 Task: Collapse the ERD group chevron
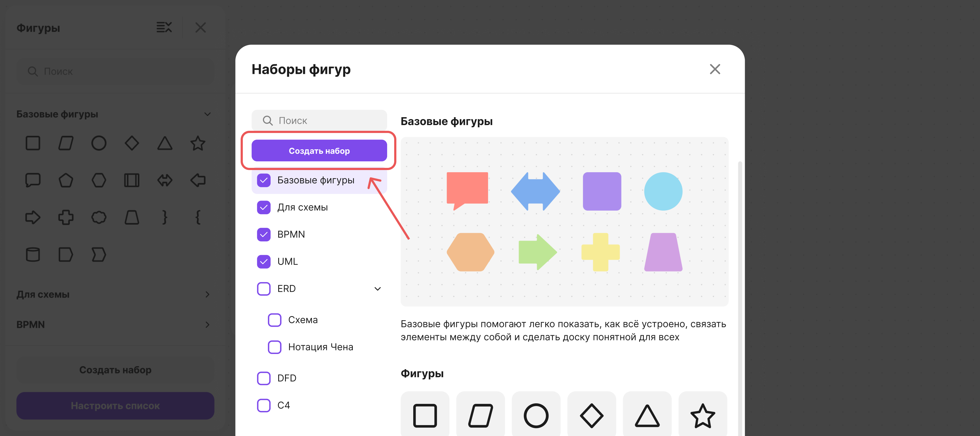(x=377, y=289)
